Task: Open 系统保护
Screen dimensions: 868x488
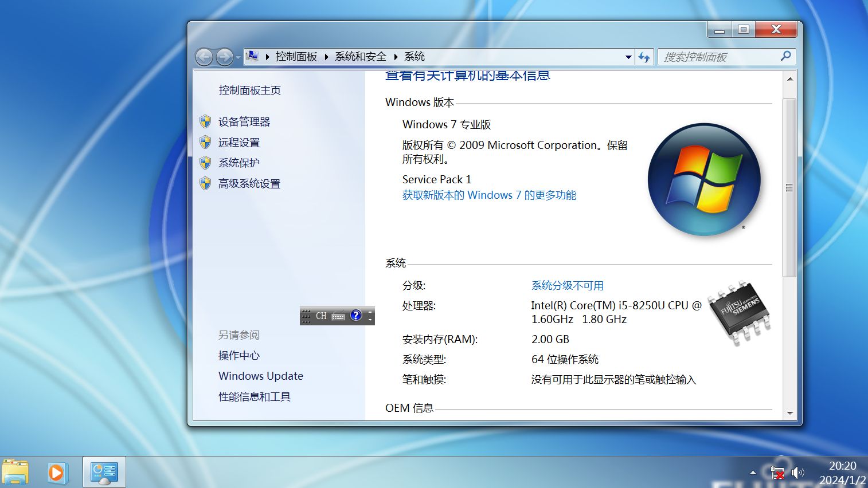Action: pyautogui.click(x=239, y=163)
